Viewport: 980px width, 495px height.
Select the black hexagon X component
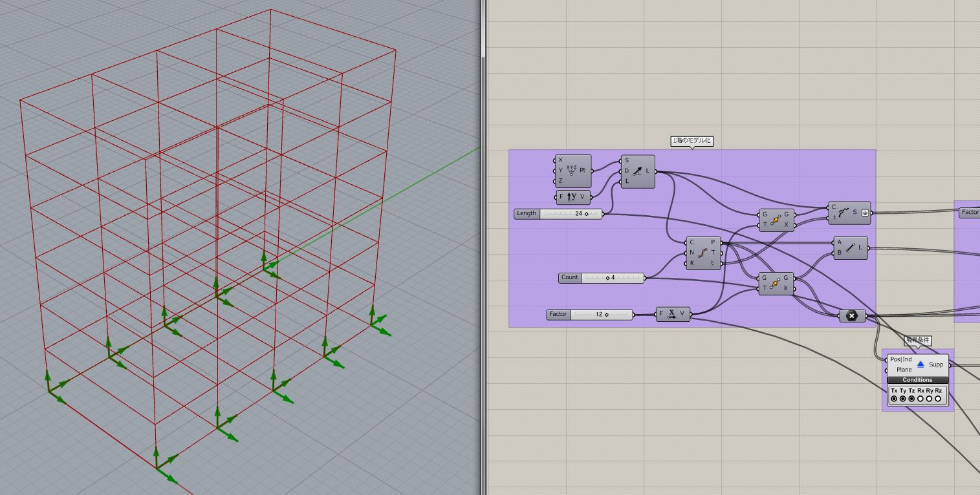(852, 316)
